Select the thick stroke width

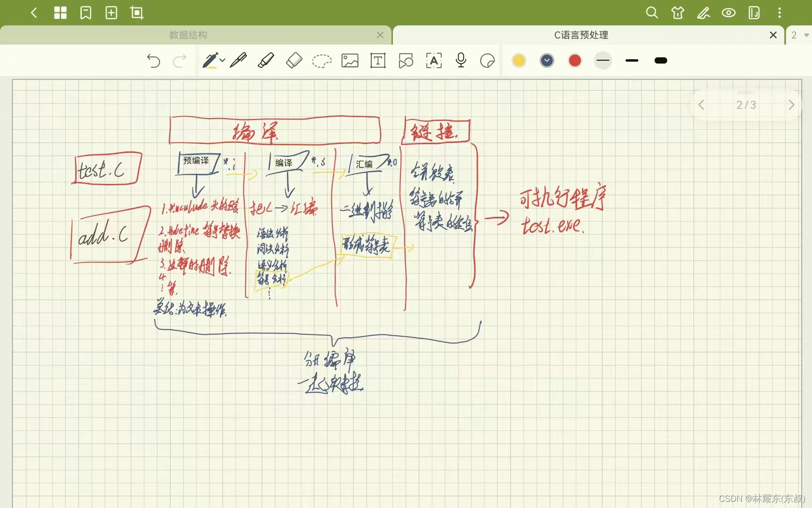661,60
